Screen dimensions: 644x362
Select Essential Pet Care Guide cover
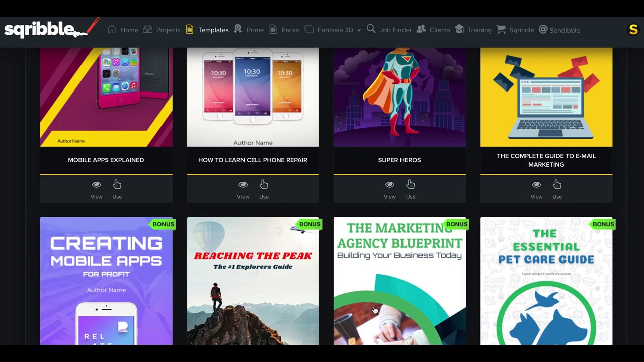coord(546,281)
